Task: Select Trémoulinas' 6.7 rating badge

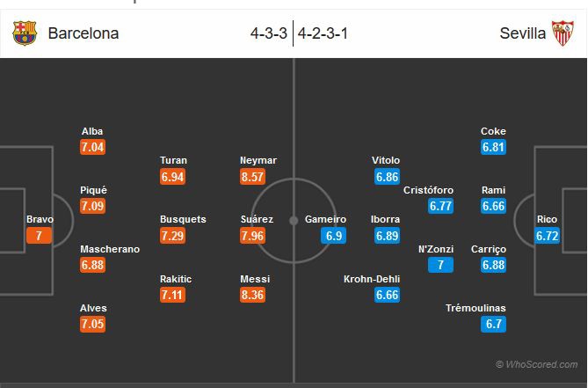Action: click(x=493, y=325)
